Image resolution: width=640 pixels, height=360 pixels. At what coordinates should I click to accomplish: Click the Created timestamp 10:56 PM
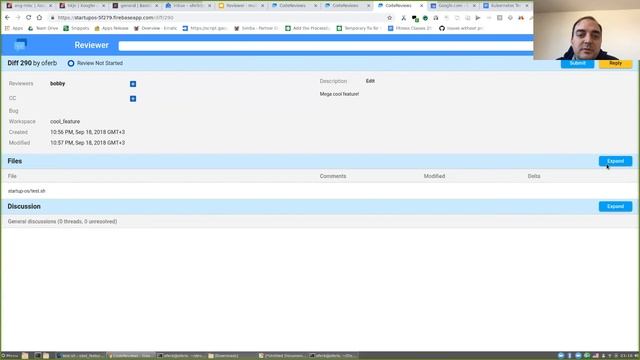[87, 132]
